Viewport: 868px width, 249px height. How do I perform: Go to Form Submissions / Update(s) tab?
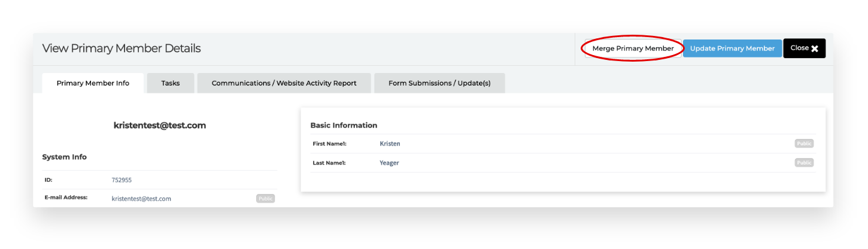click(439, 83)
